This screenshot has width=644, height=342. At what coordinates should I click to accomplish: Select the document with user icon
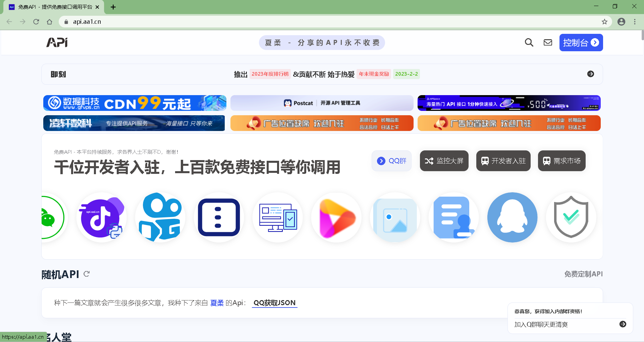click(x=454, y=217)
